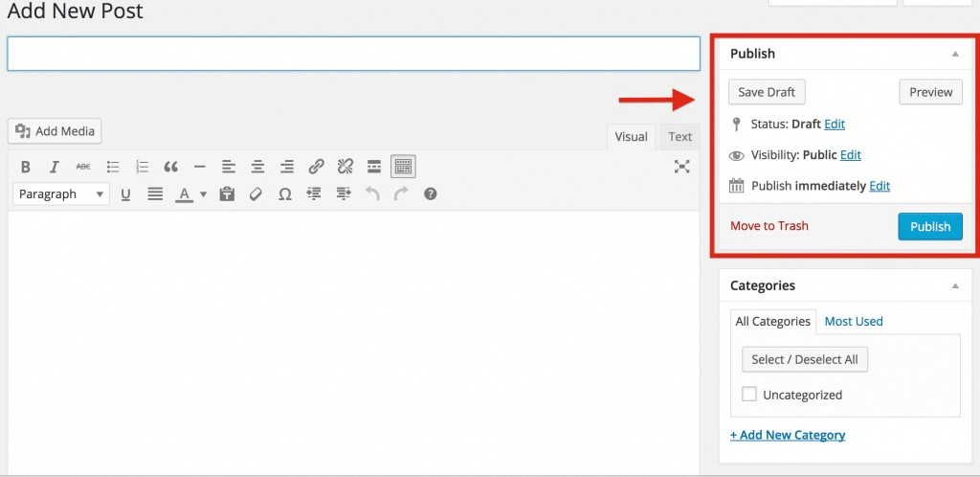The height and width of the screenshot is (477, 980).
Task: Insert a bulleted list
Action: (x=113, y=167)
